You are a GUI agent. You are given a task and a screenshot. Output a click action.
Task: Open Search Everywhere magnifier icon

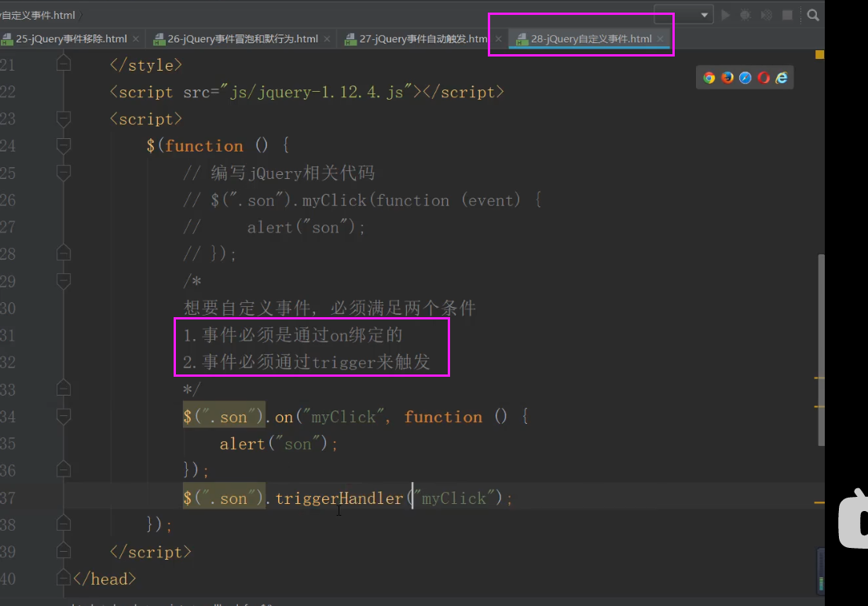pos(813,15)
